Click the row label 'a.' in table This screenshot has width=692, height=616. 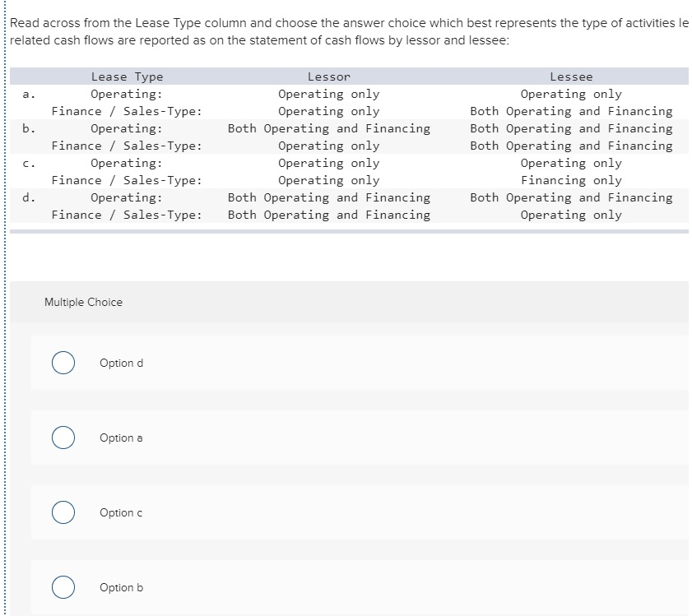29,94
